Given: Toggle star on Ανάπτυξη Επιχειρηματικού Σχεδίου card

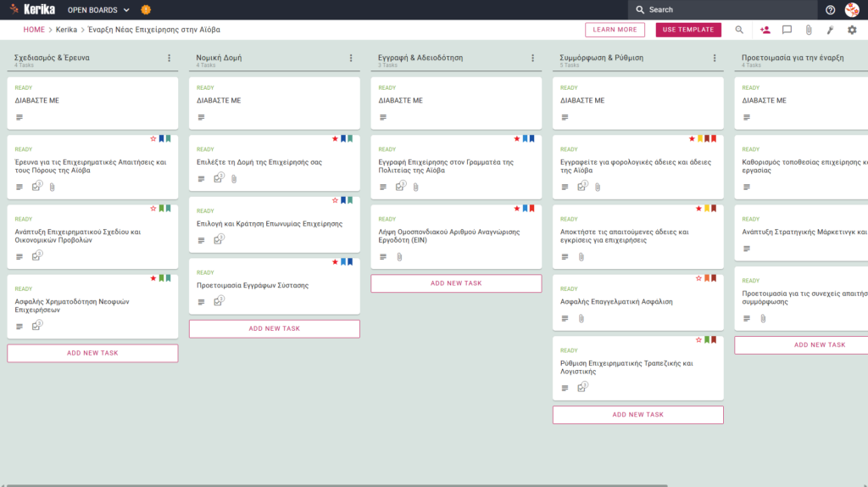Looking at the screenshot, I should click(153, 209).
